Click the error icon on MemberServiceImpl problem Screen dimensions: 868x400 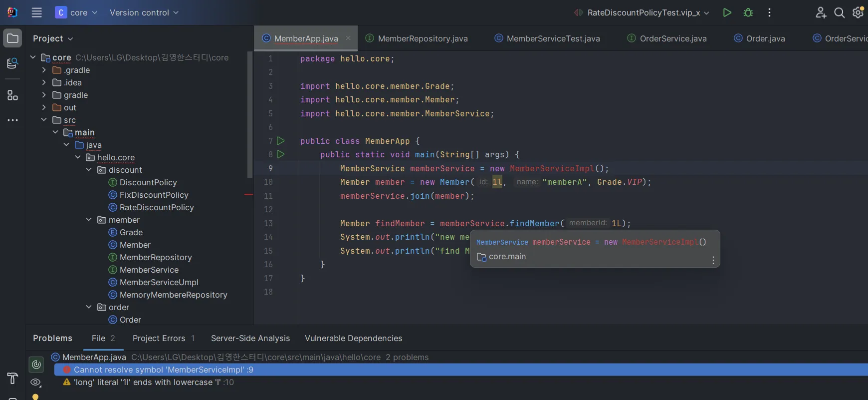67,370
